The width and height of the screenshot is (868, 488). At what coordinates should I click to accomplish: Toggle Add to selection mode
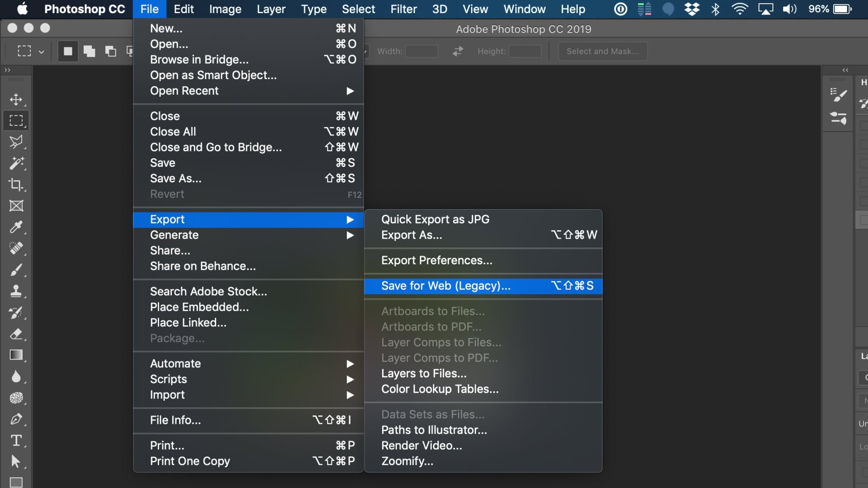coord(89,51)
